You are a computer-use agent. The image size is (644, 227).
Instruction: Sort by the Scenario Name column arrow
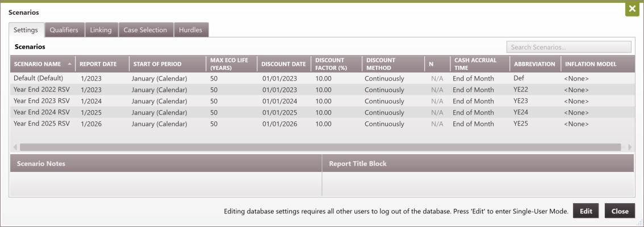(x=70, y=64)
